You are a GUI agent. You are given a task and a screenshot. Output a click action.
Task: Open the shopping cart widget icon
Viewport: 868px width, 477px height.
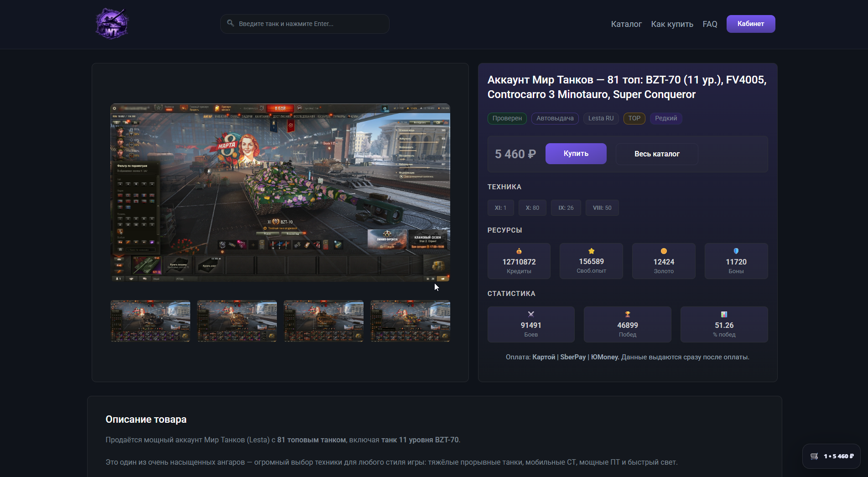[814, 456]
